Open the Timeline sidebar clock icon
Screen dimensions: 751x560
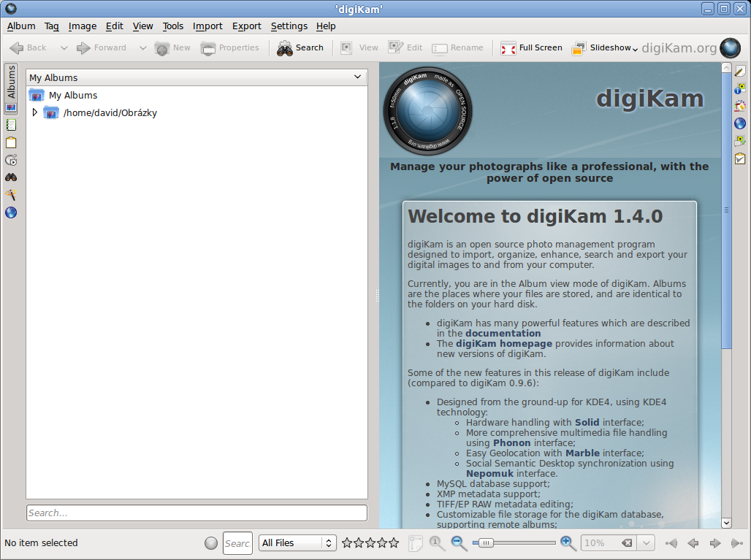[x=11, y=160]
